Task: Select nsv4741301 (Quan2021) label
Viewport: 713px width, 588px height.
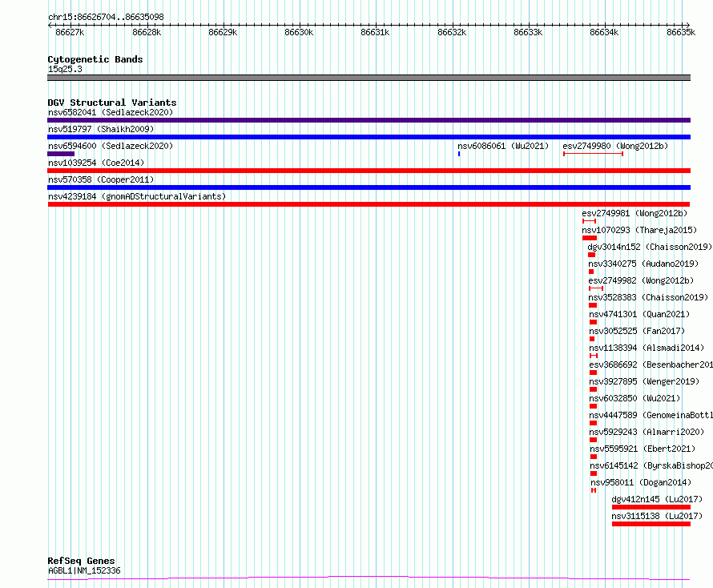Action: [638, 314]
